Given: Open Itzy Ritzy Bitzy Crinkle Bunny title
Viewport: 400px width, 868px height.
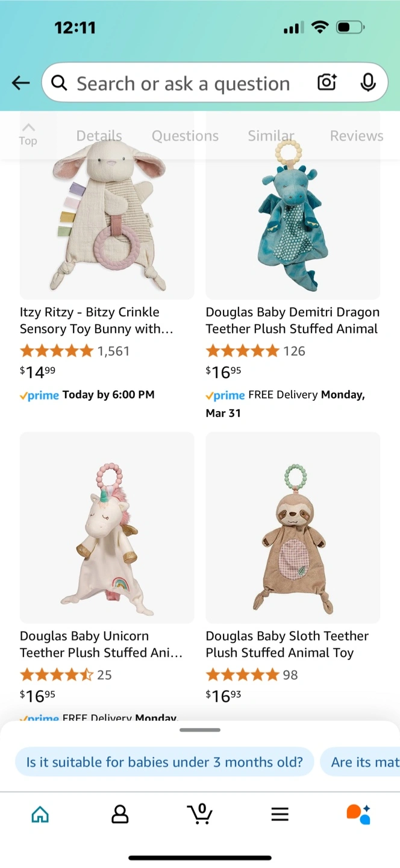Looking at the screenshot, I should tap(96, 321).
